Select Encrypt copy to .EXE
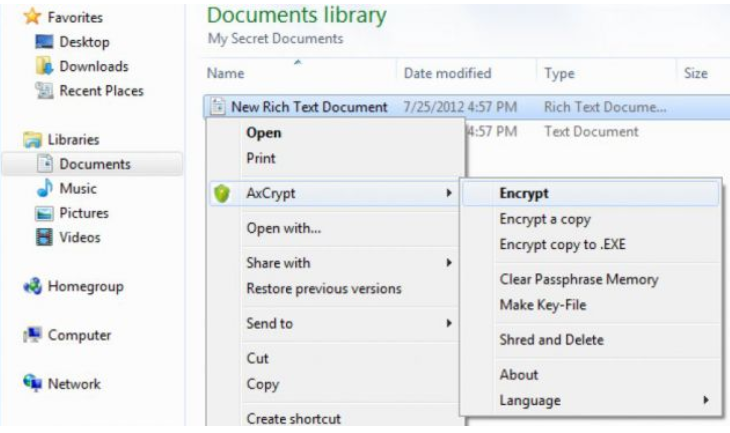 [562, 244]
